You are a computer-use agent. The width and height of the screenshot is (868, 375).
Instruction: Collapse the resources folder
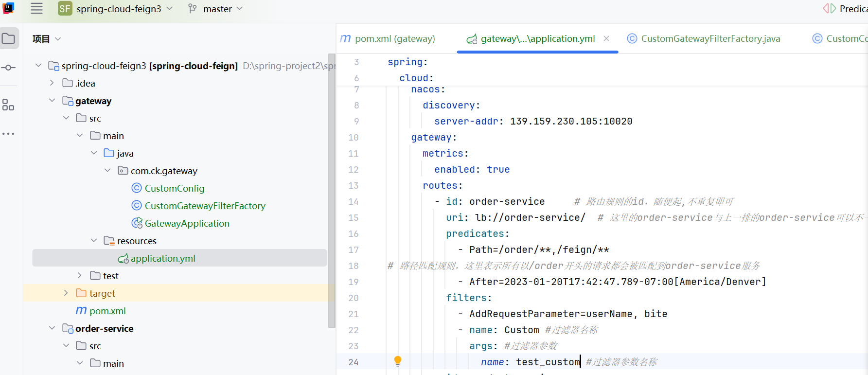(x=94, y=240)
